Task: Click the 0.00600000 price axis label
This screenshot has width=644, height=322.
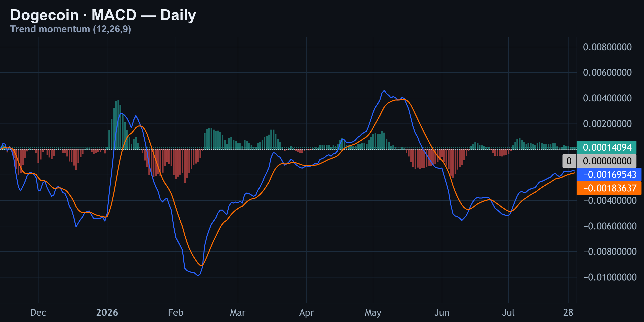Action: click(607, 72)
